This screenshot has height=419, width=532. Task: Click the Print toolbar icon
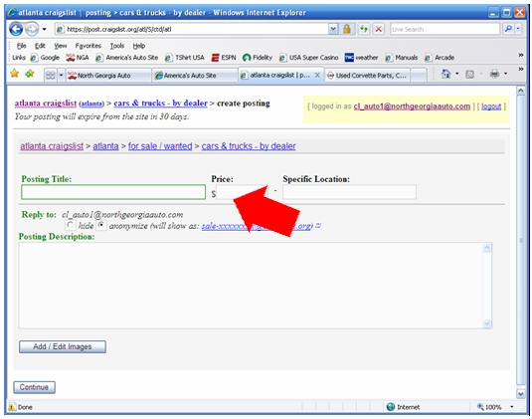(x=494, y=74)
